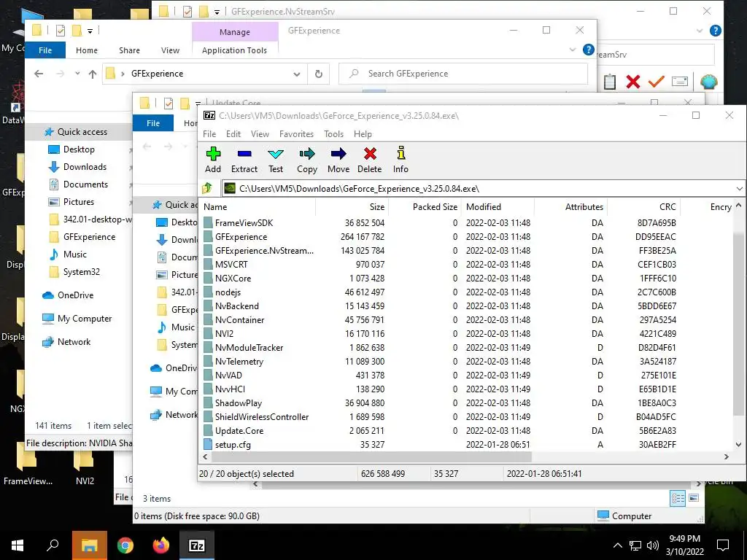The image size is (747, 560).
Task: Click the Move arrow icon in 7-Zip
Action: [338, 160]
